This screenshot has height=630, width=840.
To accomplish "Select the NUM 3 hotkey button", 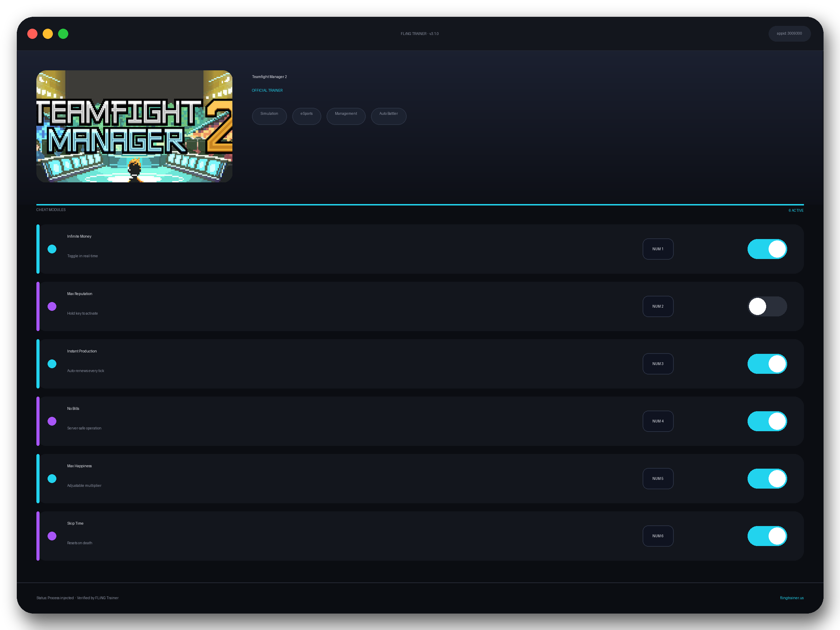I will point(658,364).
